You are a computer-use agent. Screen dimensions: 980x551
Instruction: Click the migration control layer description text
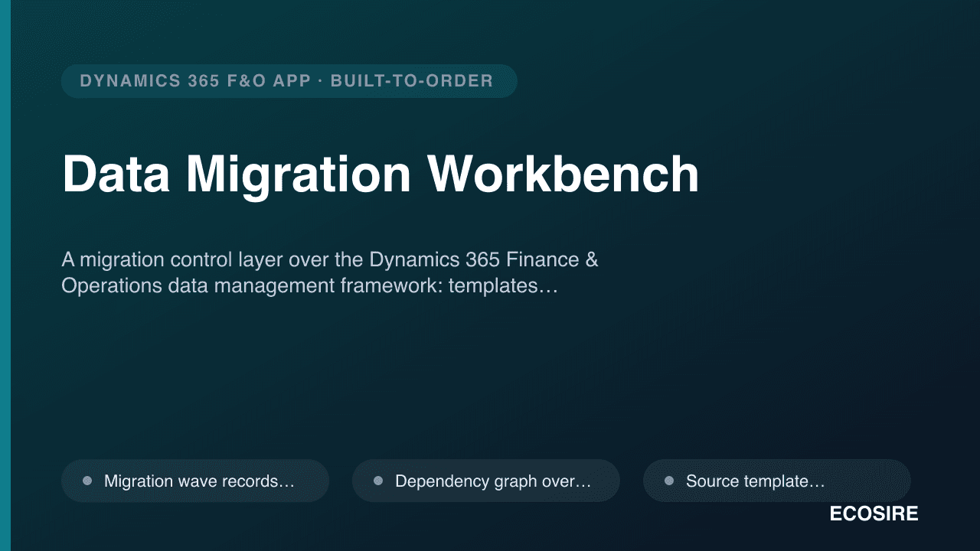[x=330, y=273]
